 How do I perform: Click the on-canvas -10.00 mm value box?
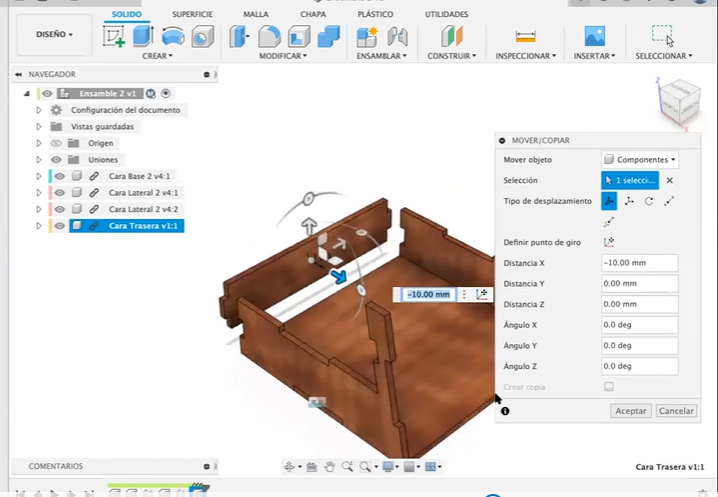click(429, 295)
